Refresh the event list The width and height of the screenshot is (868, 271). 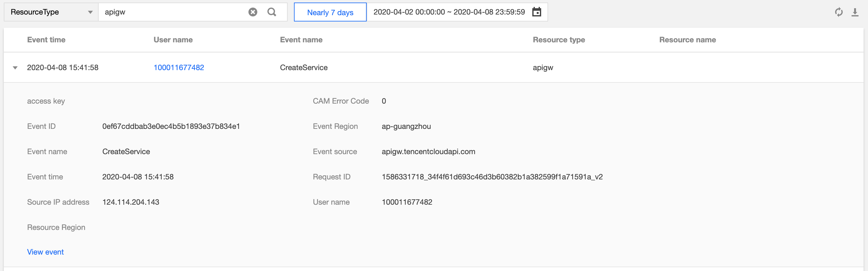839,12
